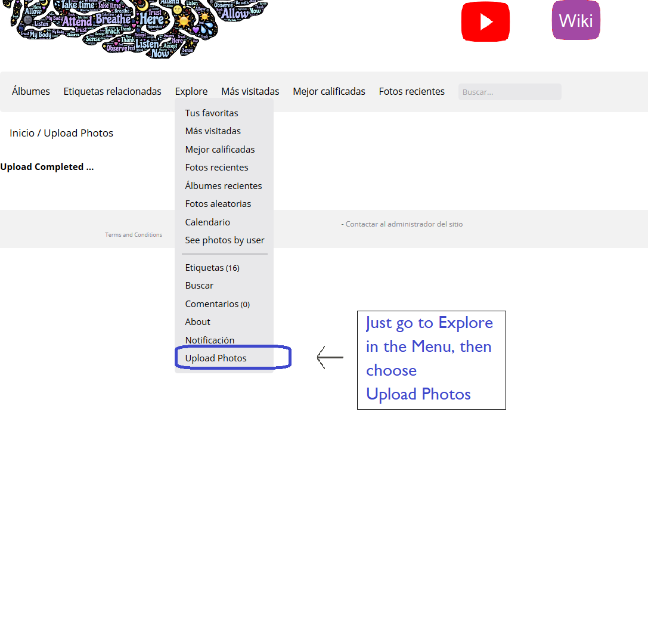Open the Álbumes navigation item

[31, 91]
